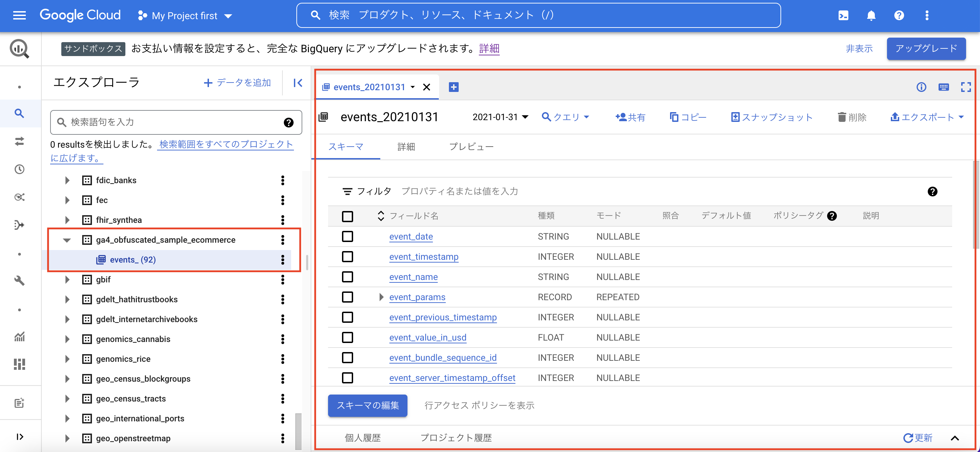Click the データを追加 button

[237, 83]
